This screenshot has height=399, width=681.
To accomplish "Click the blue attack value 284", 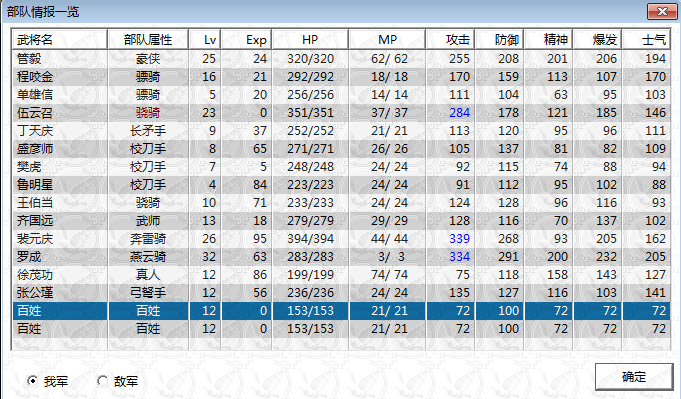I will (x=460, y=113).
